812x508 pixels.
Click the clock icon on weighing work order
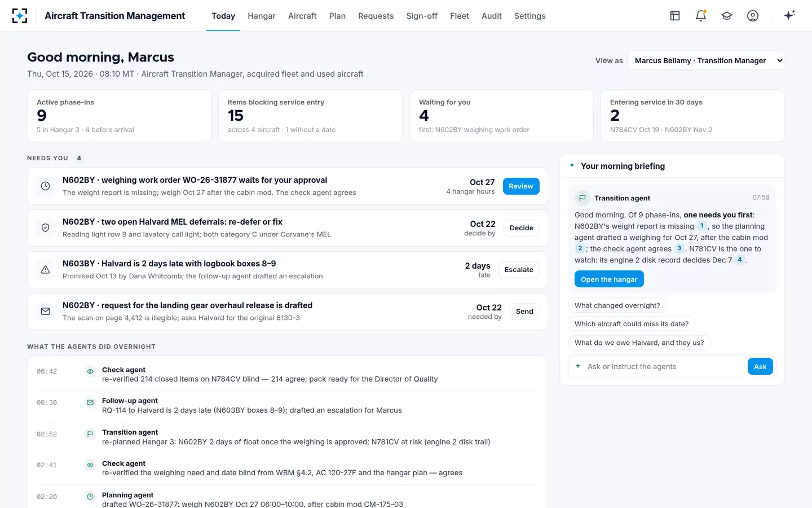point(46,186)
